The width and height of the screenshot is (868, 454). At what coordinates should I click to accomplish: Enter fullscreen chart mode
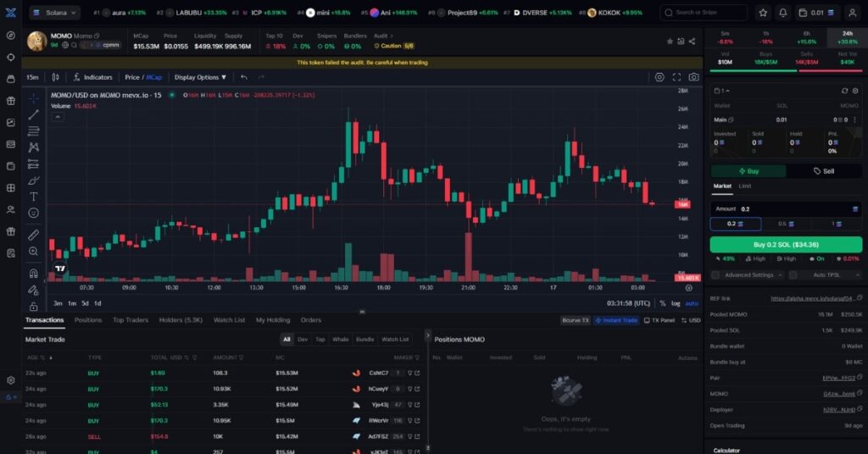click(x=676, y=77)
